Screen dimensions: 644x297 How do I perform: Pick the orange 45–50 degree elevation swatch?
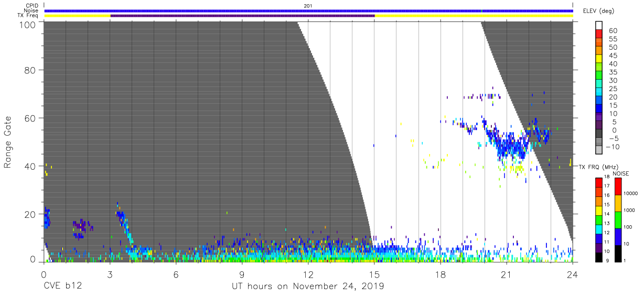[x=599, y=51]
